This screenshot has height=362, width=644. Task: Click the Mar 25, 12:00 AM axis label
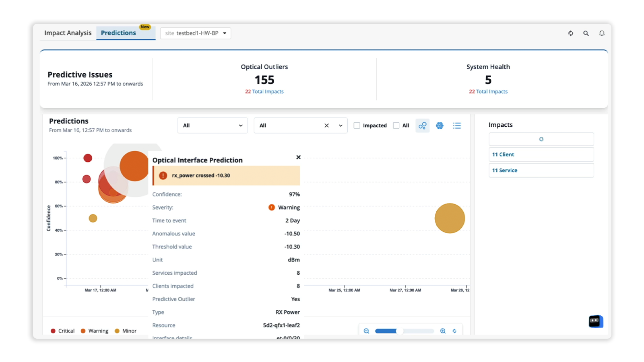click(344, 290)
